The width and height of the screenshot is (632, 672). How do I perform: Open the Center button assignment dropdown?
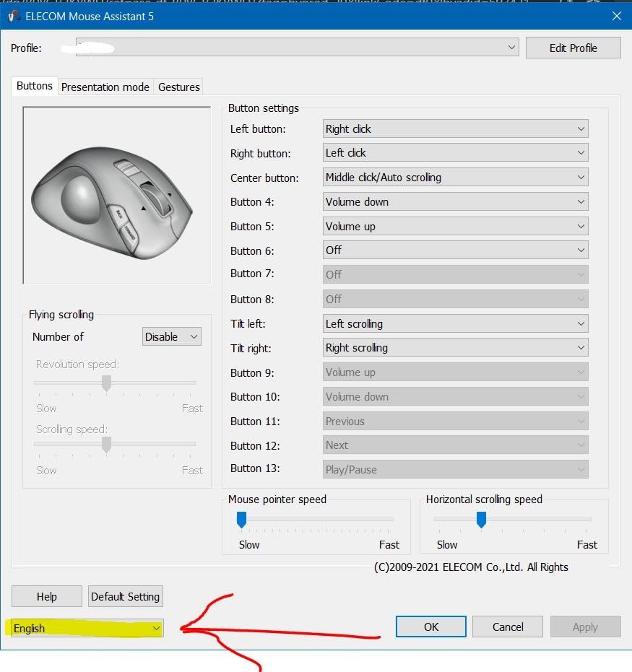455,178
